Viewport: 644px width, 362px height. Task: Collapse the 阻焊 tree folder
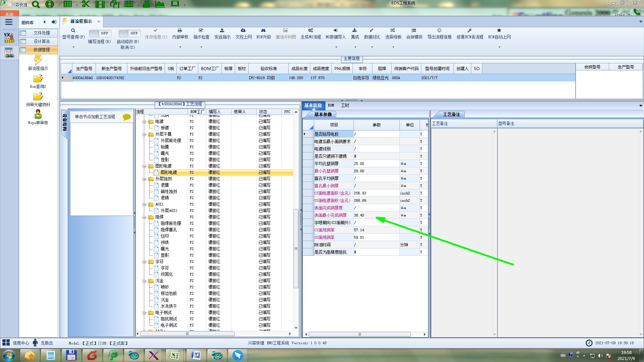[144, 217]
